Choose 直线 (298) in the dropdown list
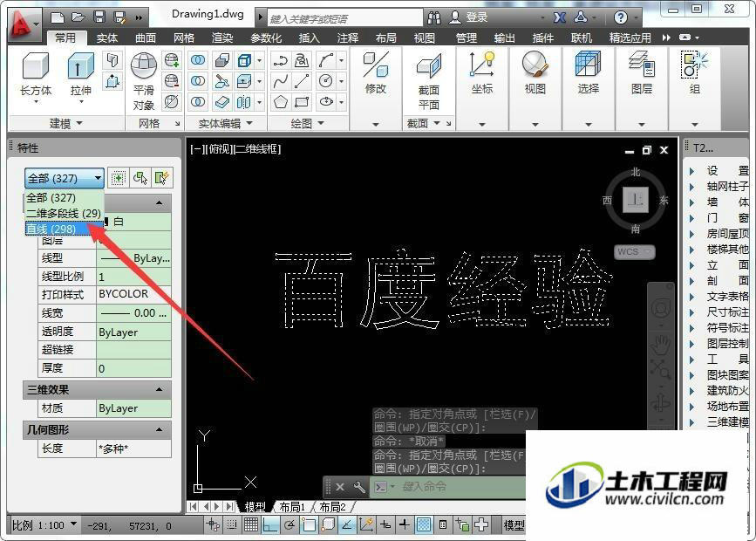The image size is (756, 541). 65,229
